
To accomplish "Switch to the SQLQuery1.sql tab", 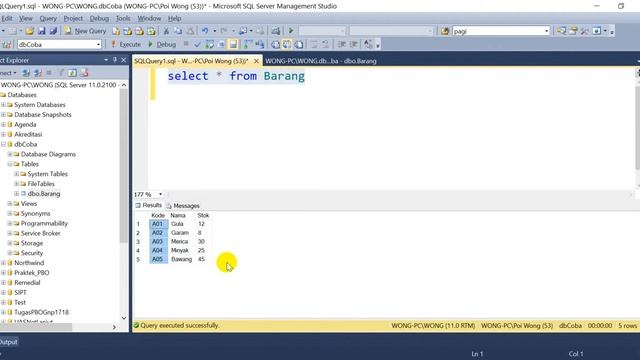I will [x=191, y=61].
